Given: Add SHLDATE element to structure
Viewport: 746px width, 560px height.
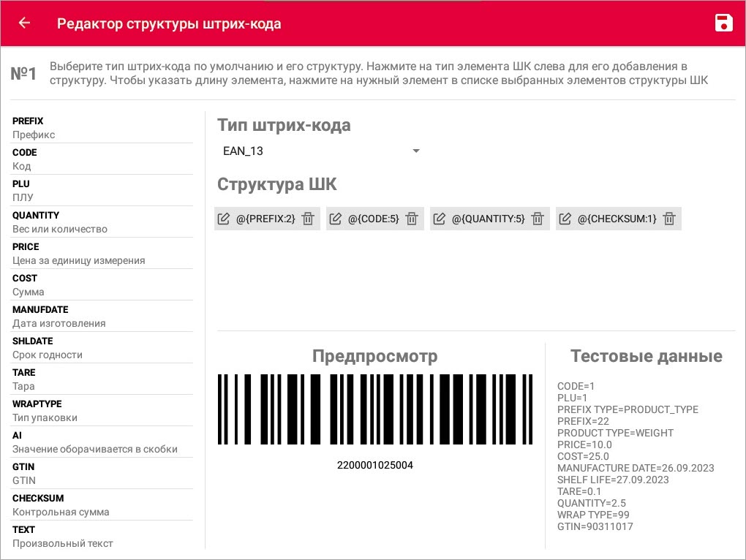Looking at the screenshot, I should point(102,347).
